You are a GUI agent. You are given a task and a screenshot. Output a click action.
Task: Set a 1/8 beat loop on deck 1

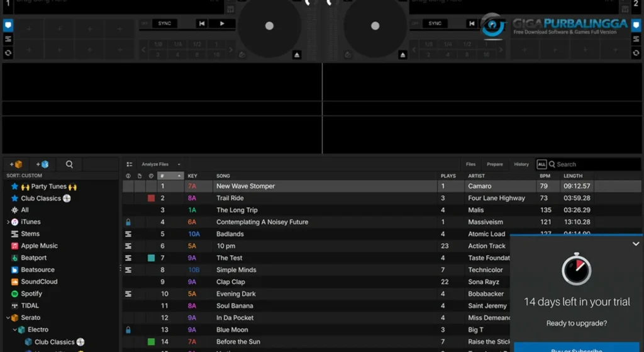click(x=158, y=44)
